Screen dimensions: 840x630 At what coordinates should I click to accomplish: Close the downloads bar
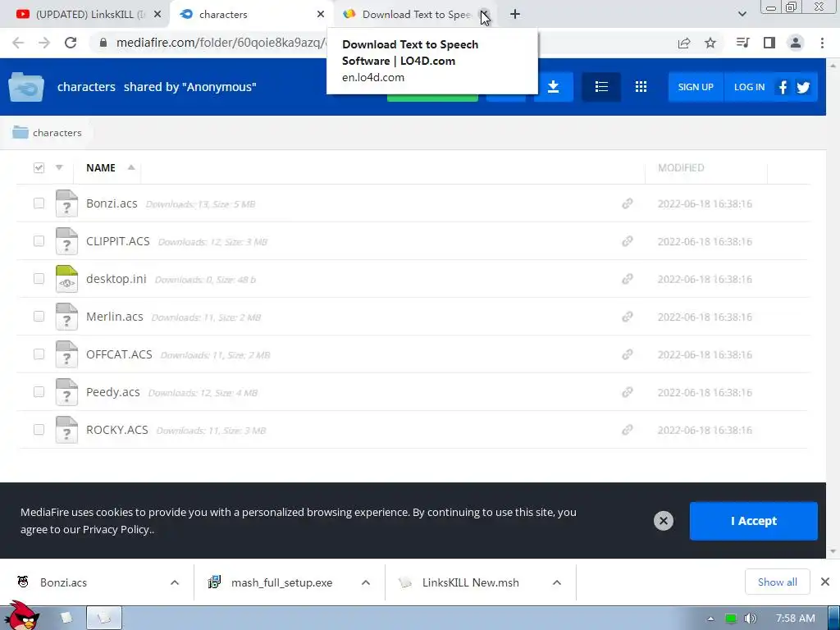tap(825, 582)
